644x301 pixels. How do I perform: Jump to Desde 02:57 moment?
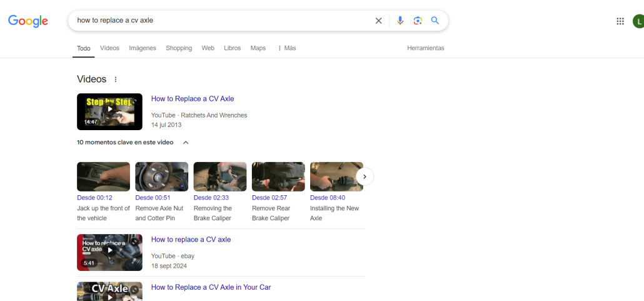[269, 198]
